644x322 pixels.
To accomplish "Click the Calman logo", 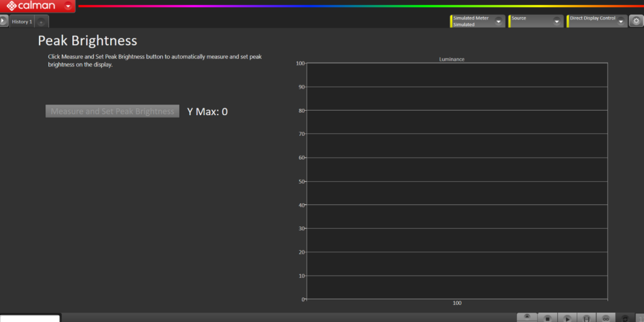I will point(31,6).
